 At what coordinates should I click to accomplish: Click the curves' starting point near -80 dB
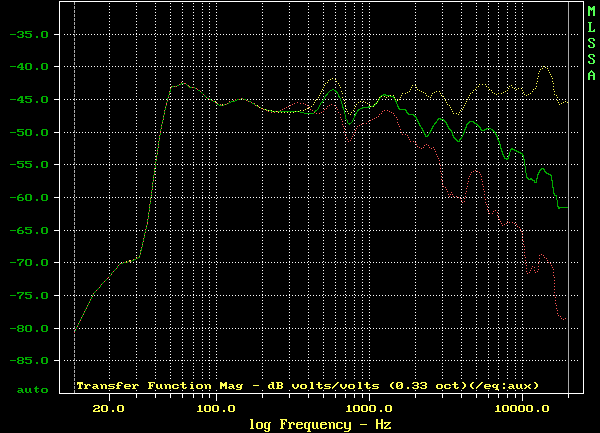(76, 329)
